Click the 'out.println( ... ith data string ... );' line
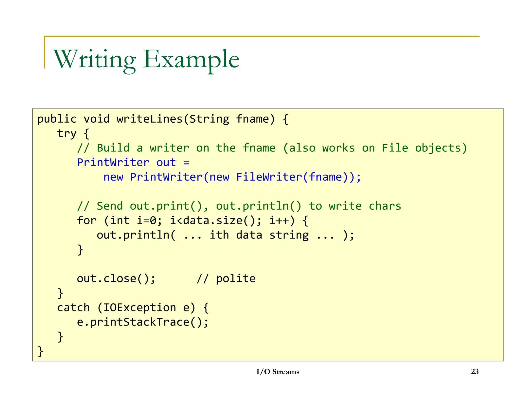 pos(225,235)
